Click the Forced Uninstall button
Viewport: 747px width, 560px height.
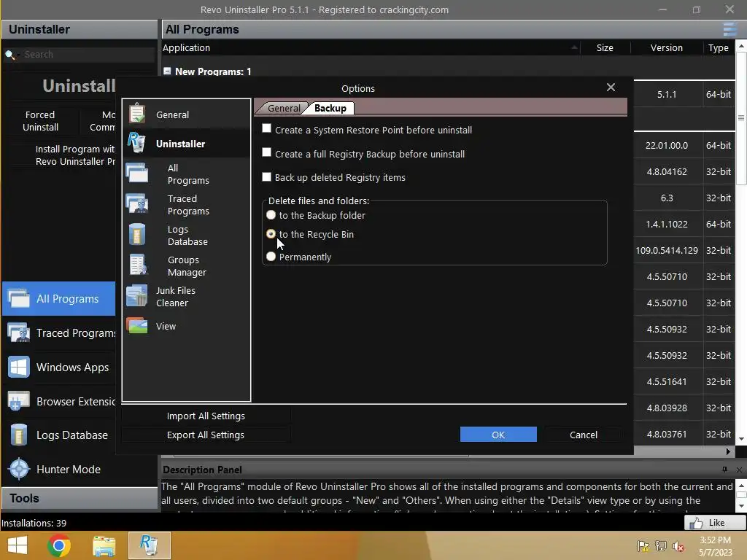click(40, 121)
